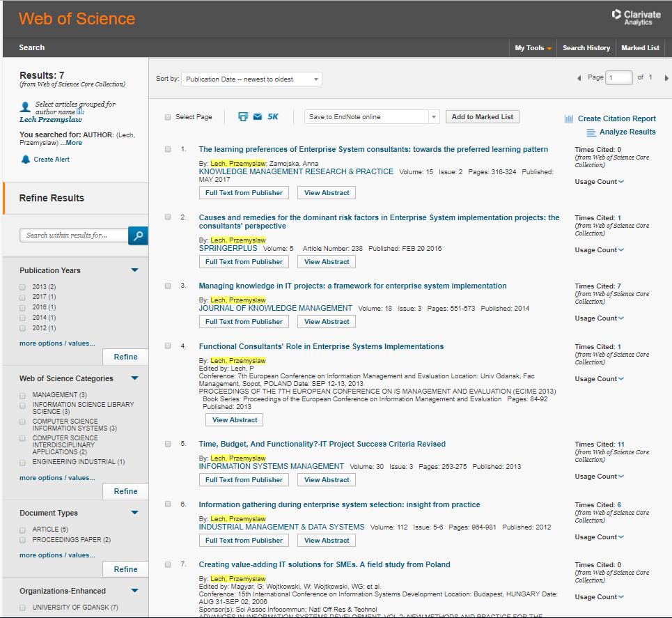
Task: Click the print icon in results toolbar
Action: (243, 116)
